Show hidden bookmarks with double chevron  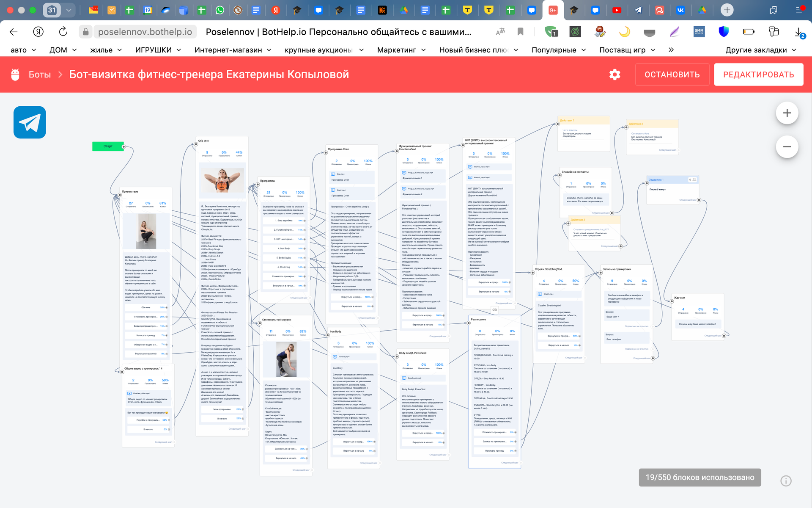point(671,50)
